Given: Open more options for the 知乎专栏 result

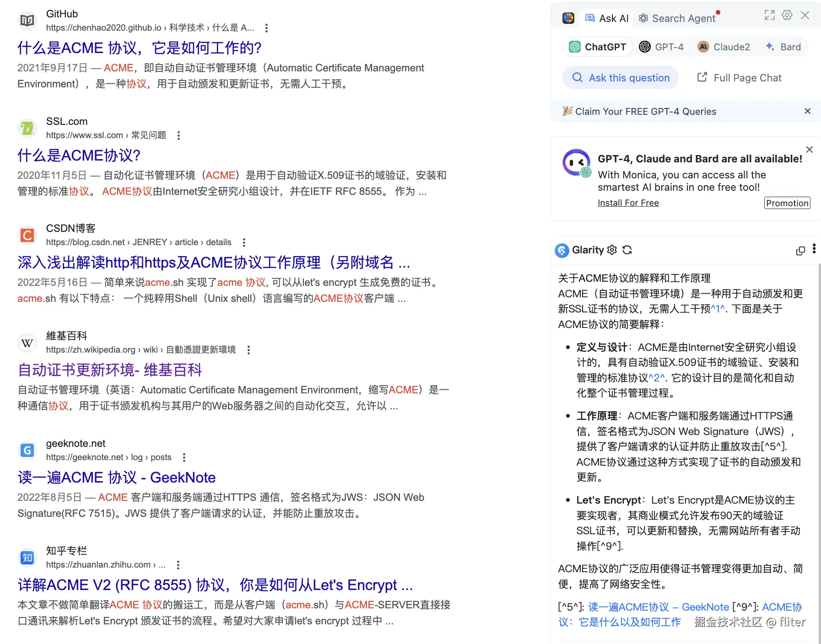Looking at the screenshot, I should coord(178,565).
